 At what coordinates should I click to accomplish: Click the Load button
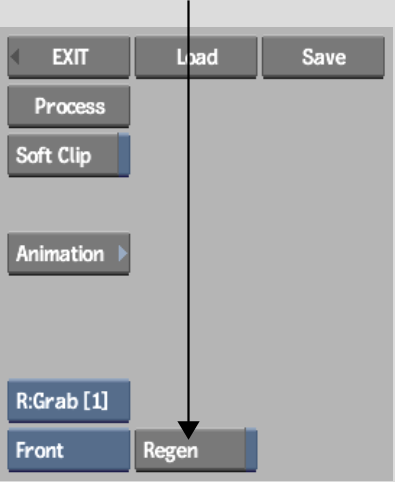pyautogui.click(x=196, y=57)
